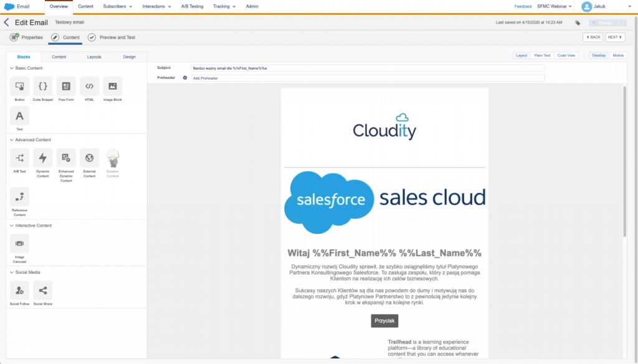Switch to Layout view
The height and width of the screenshot is (364, 638).
tap(521, 55)
